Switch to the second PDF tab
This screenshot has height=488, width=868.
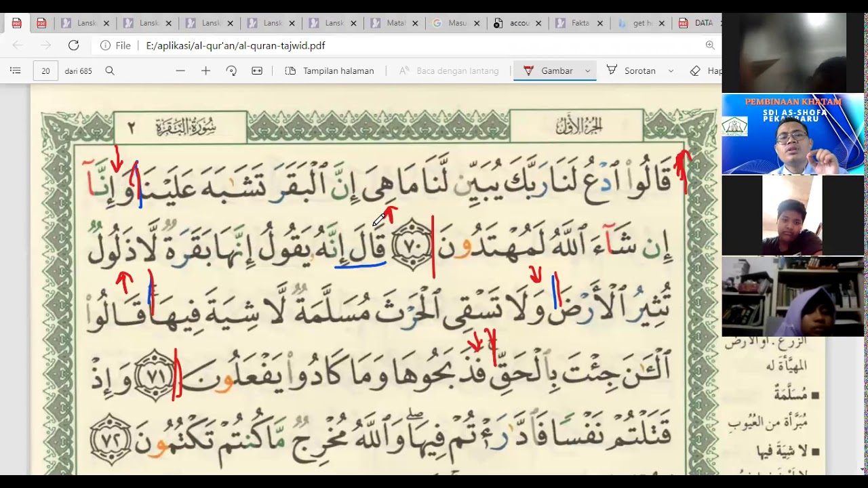(x=41, y=23)
